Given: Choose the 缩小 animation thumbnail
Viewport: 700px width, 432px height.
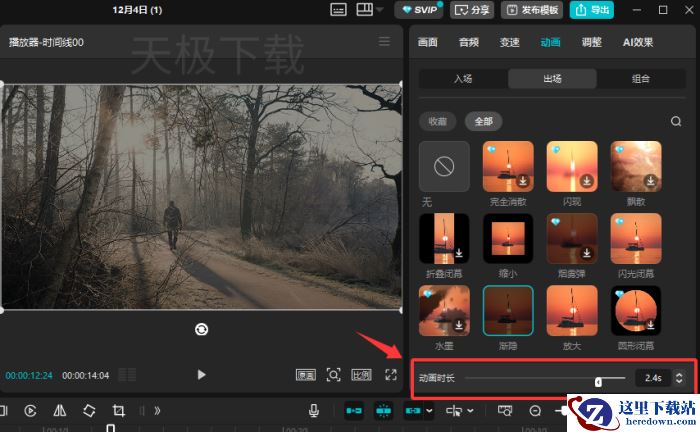Looking at the screenshot, I should [x=508, y=238].
